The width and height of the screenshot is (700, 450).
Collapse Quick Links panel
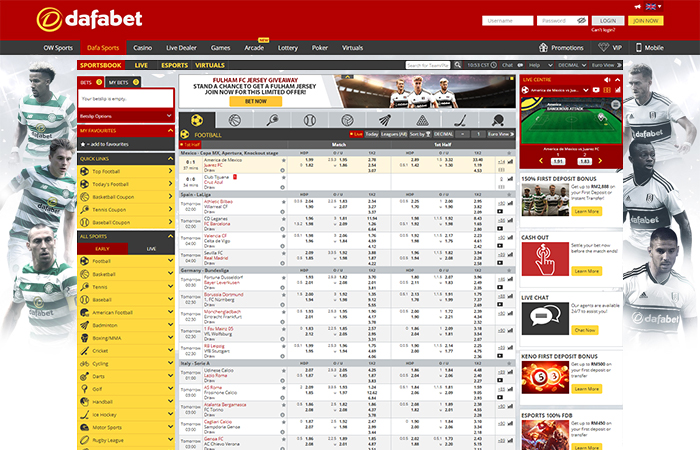click(x=170, y=158)
